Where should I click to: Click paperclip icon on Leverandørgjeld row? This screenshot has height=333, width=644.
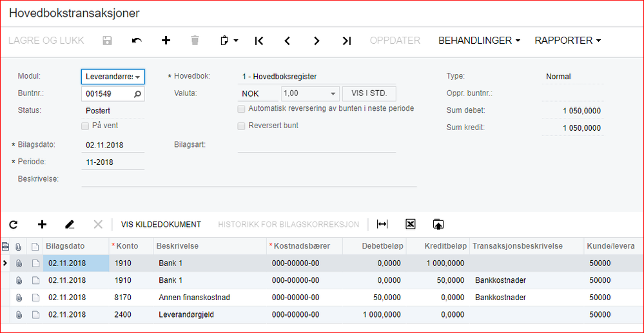[x=19, y=314]
